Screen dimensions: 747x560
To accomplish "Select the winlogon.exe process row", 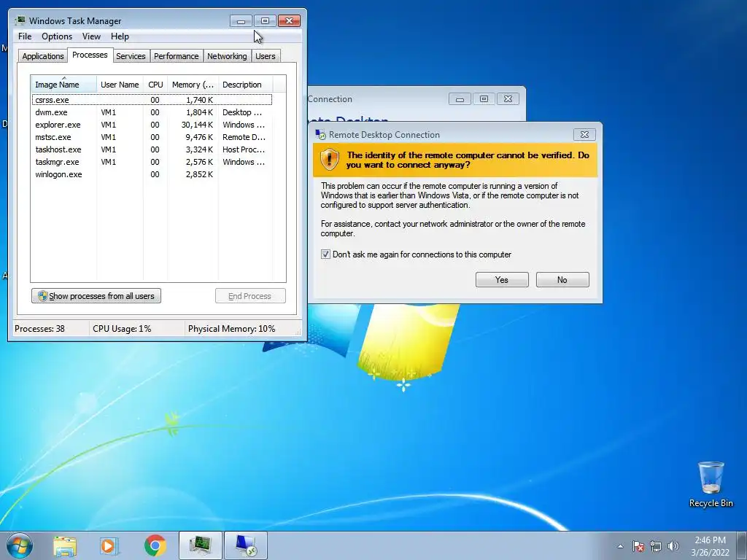I will coord(152,174).
